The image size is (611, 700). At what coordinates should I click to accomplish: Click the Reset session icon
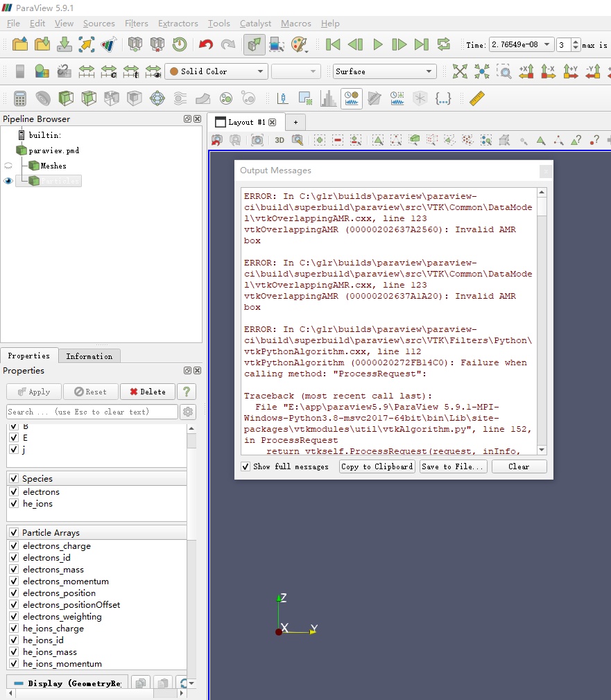click(x=180, y=44)
